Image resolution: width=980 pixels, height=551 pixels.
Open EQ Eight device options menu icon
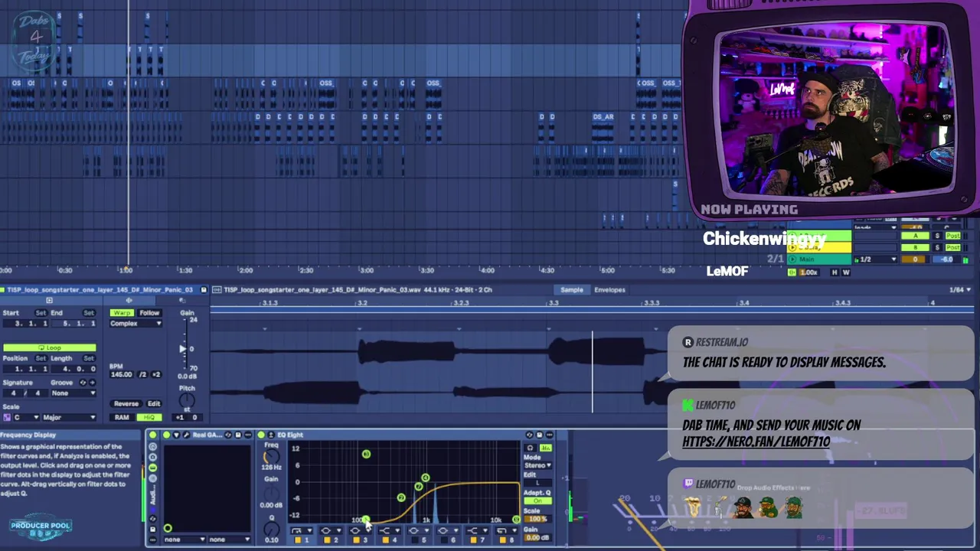(549, 435)
